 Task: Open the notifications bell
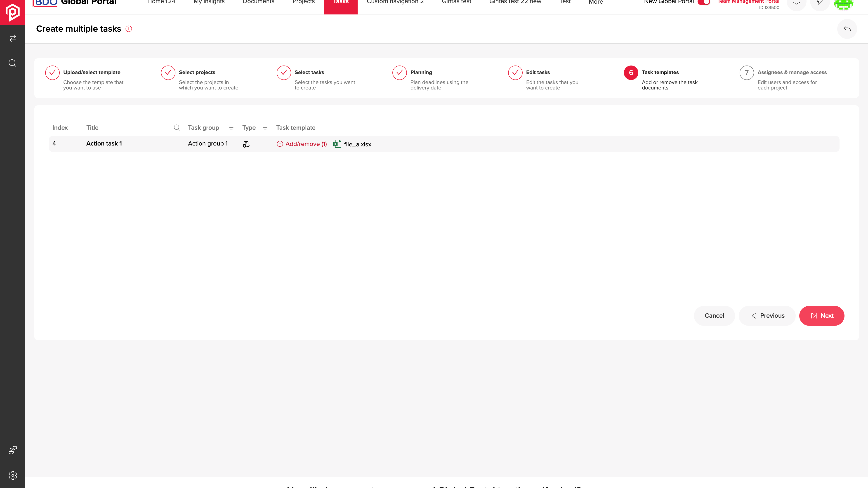[x=797, y=3]
